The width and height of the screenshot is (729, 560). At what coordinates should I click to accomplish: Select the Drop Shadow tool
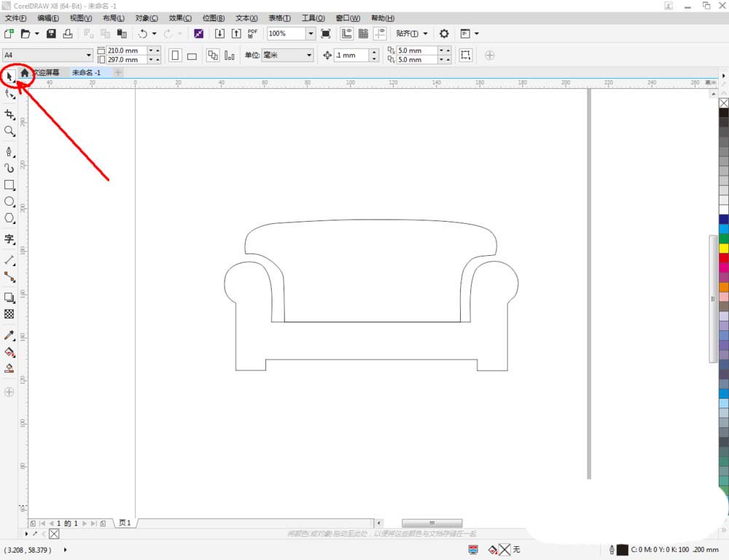[9, 297]
